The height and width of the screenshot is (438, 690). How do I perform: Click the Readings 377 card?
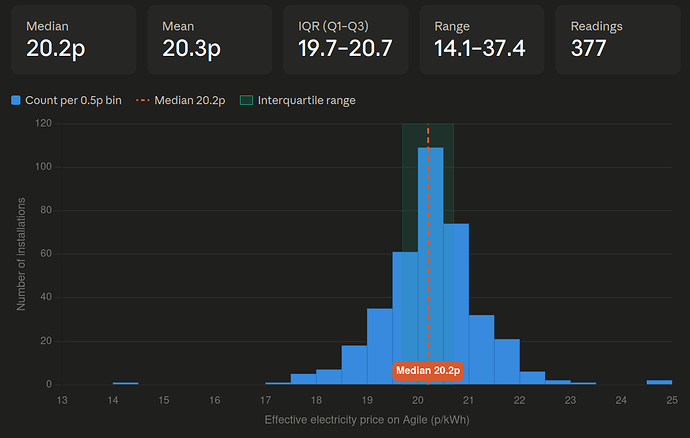click(x=618, y=40)
